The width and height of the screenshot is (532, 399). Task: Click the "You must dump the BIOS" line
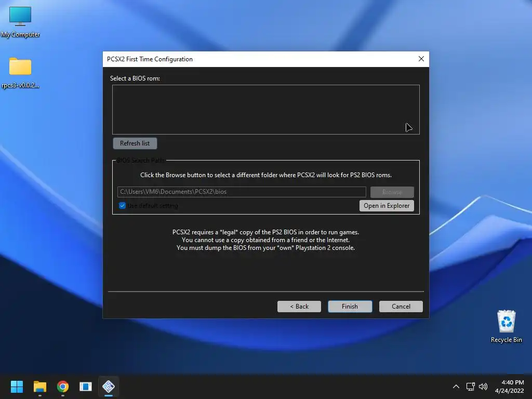pos(265,248)
